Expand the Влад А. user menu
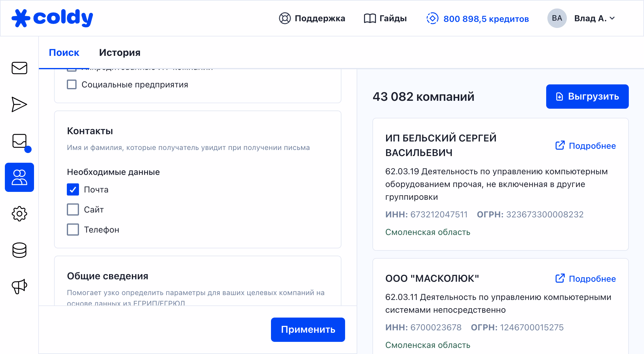Image resolution: width=644 pixels, height=354 pixels. click(594, 19)
